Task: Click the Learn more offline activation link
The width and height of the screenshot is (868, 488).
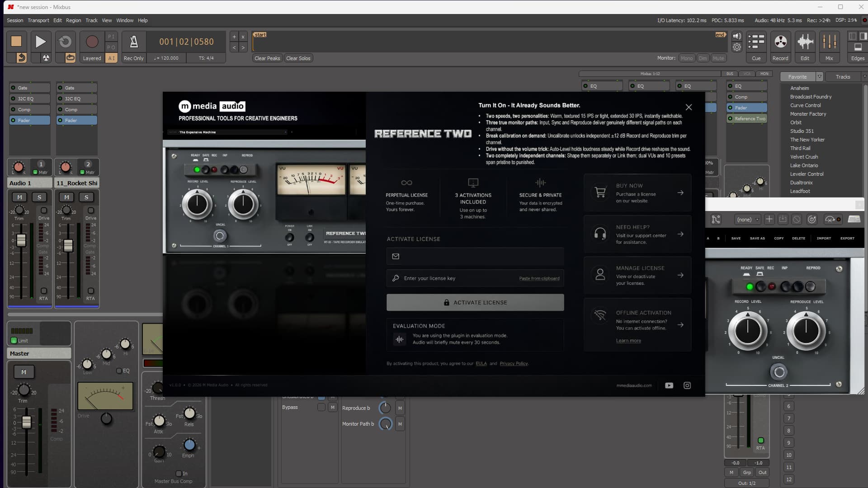Action: point(628,341)
